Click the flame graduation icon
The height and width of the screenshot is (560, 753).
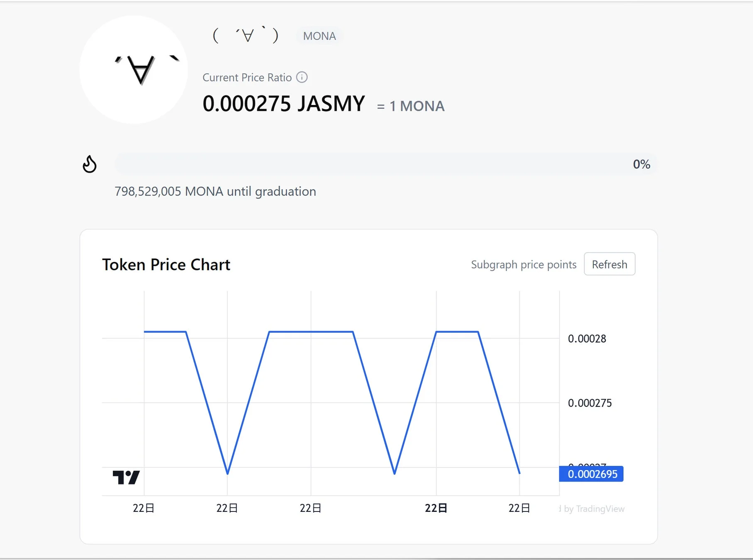tap(89, 164)
